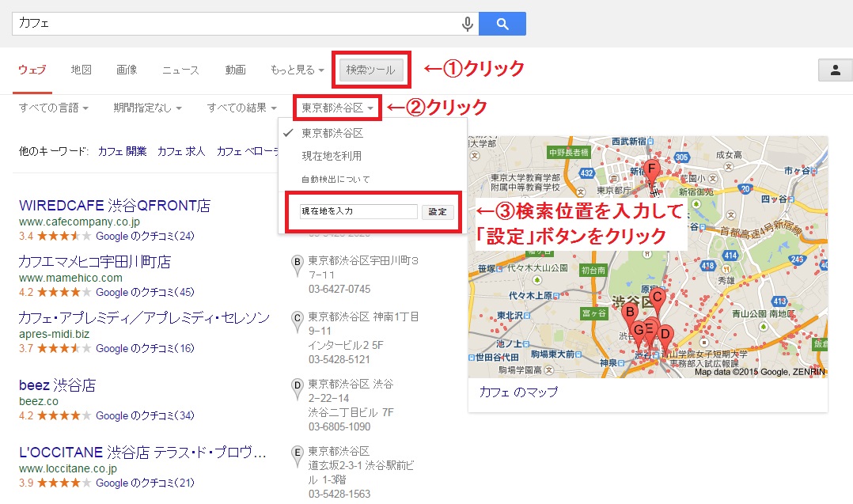Open the カフェ・アプレミディ result title

pyautogui.click(x=144, y=317)
